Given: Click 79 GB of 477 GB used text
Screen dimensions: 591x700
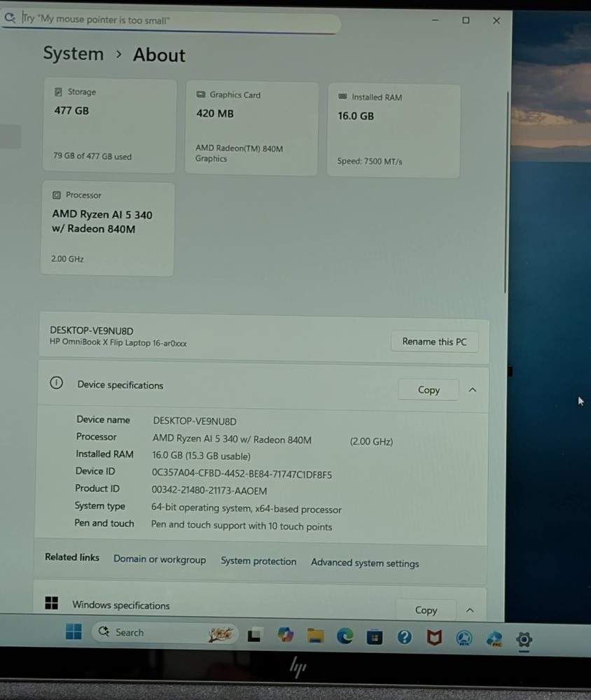Looking at the screenshot, I should (x=92, y=156).
